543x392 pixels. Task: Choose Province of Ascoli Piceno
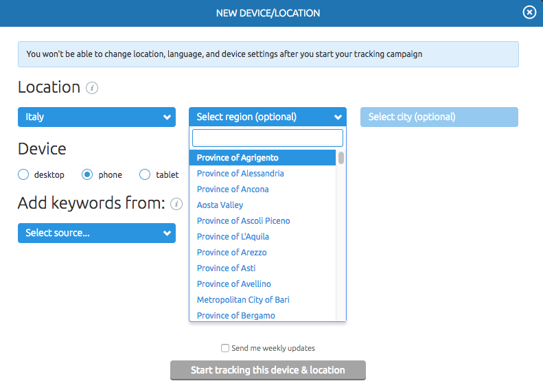pyautogui.click(x=262, y=221)
